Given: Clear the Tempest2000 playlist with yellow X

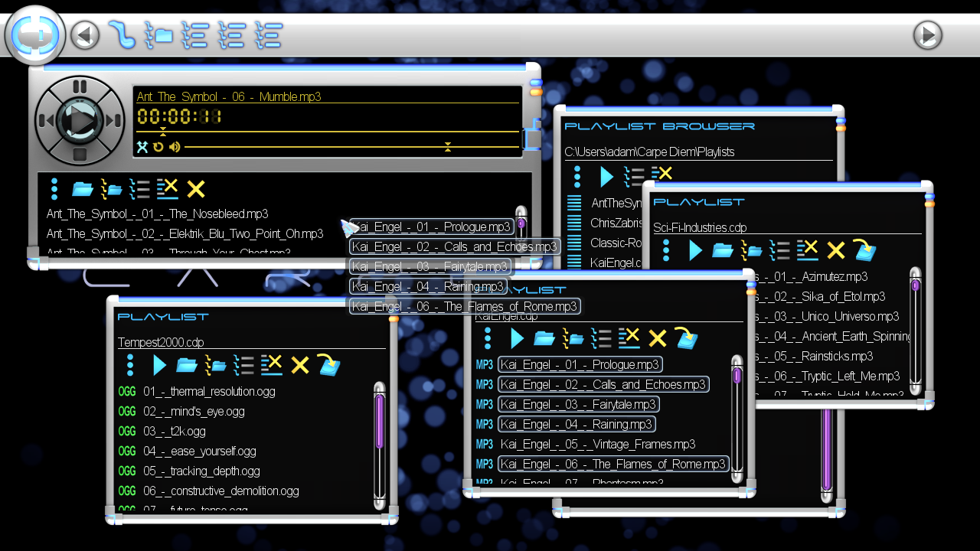Looking at the screenshot, I should [x=300, y=365].
